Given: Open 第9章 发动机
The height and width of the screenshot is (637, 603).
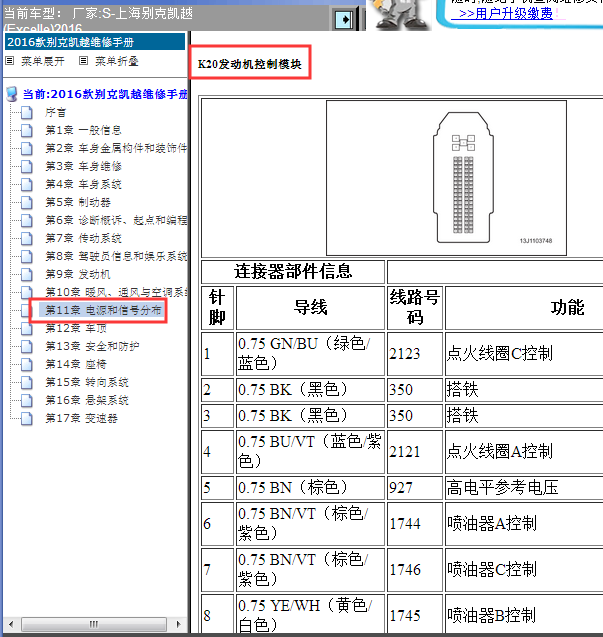Looking at the screenshot, I should pos(78,274).
